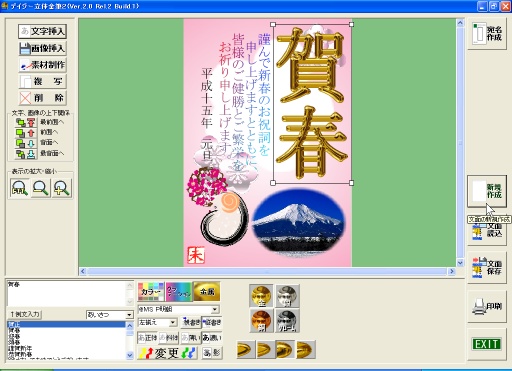Click the 印刷 print button

(x=487, y=306)
